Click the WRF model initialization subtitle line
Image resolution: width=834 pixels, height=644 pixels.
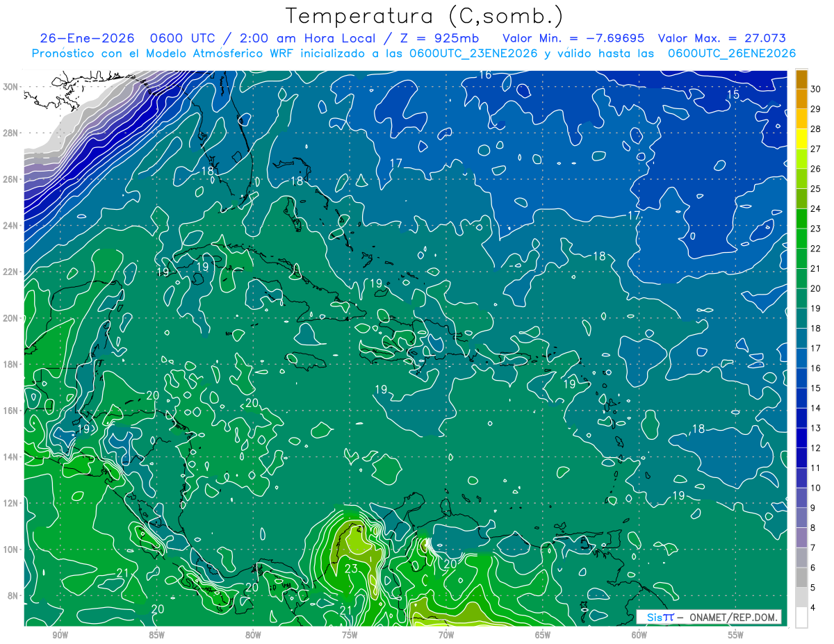pyautogui.click(x=414, y=53)
